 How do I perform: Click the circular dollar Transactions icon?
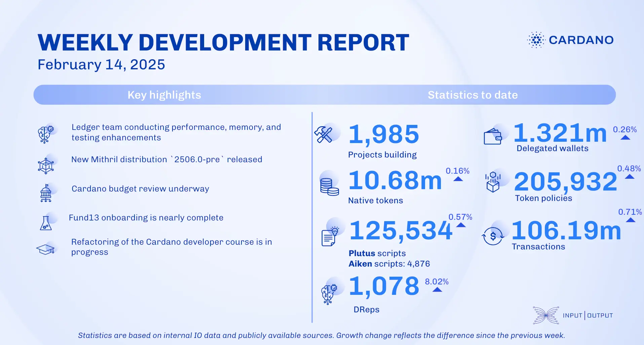(x=492, y=236)
